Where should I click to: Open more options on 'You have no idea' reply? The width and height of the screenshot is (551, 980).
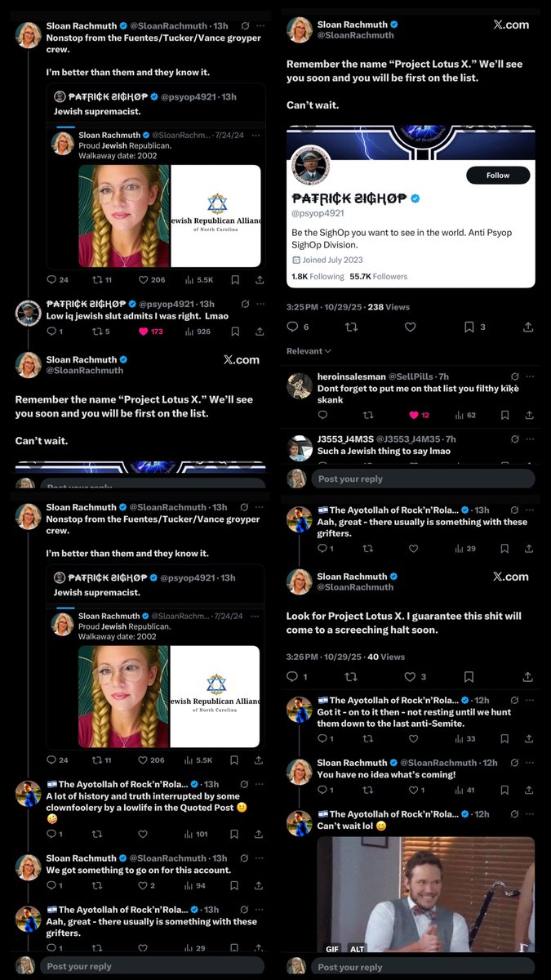pyautogui.click(x=530, y=763)
